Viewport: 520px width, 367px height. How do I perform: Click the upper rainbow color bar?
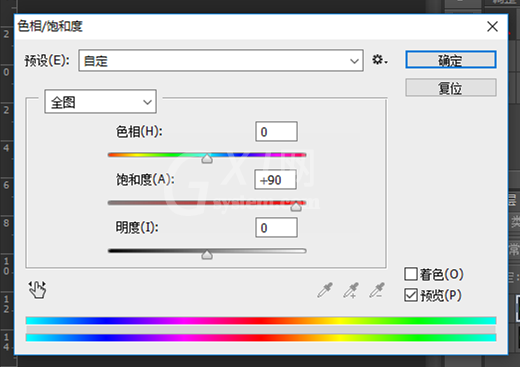pos(261,321)
